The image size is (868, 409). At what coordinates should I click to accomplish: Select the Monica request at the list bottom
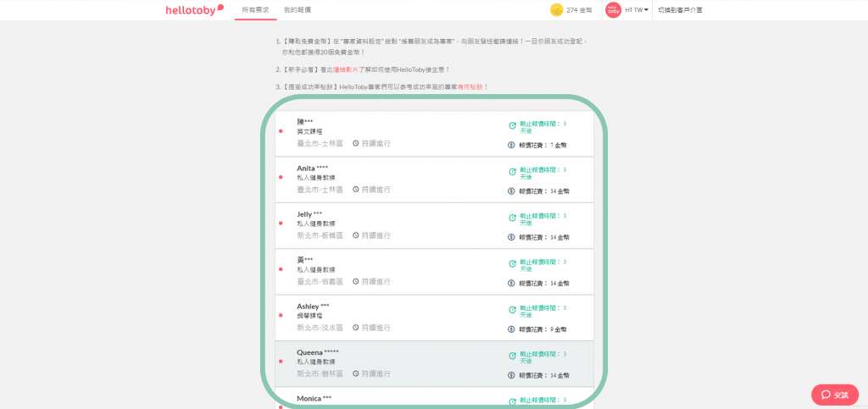coord(314,398)
